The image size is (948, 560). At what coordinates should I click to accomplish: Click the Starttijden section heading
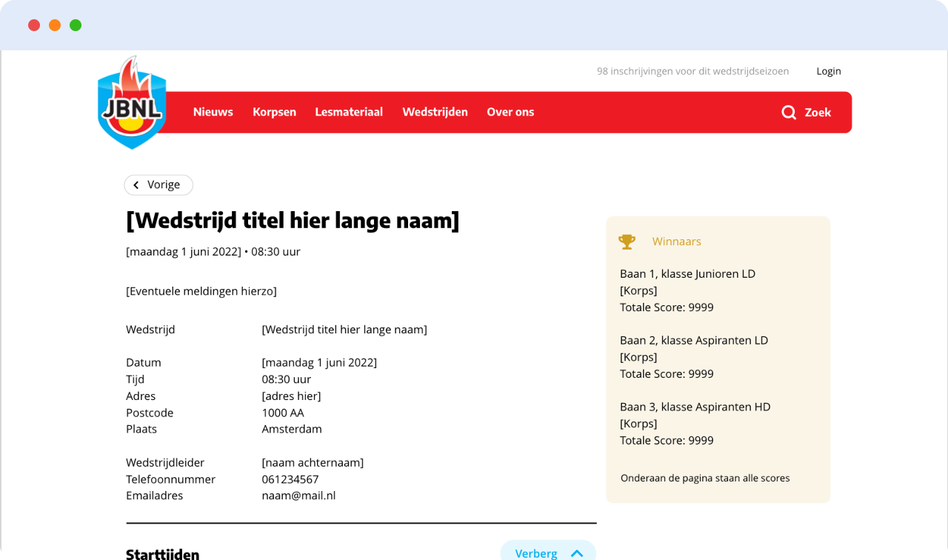click(x=162, y=553)
